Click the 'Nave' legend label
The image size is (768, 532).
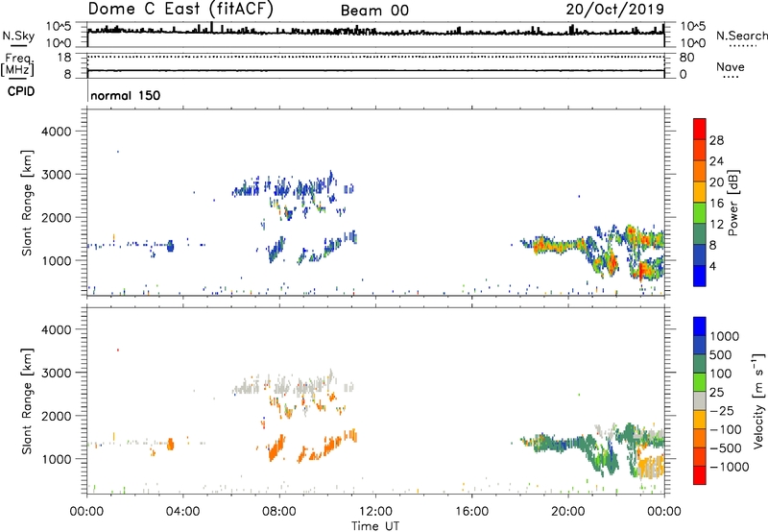point(731,67)
